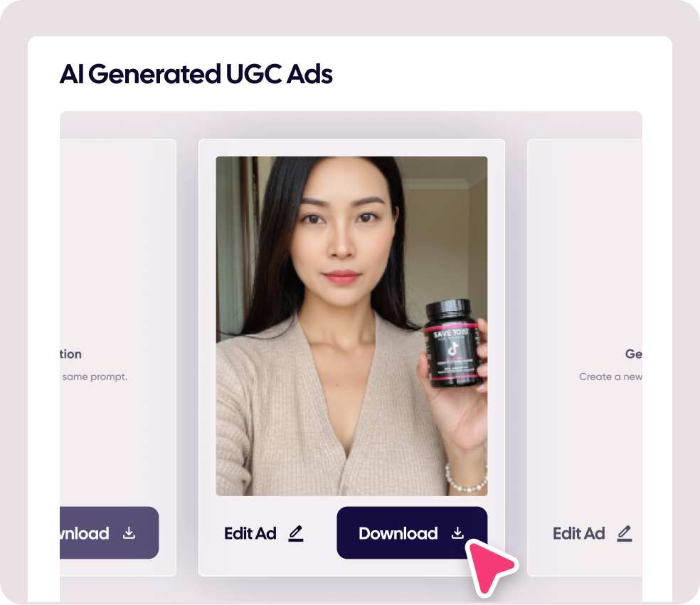Select the right card heading starting with "Ge"
Viewport: 700px width, 605px height.
click(633, 354)
